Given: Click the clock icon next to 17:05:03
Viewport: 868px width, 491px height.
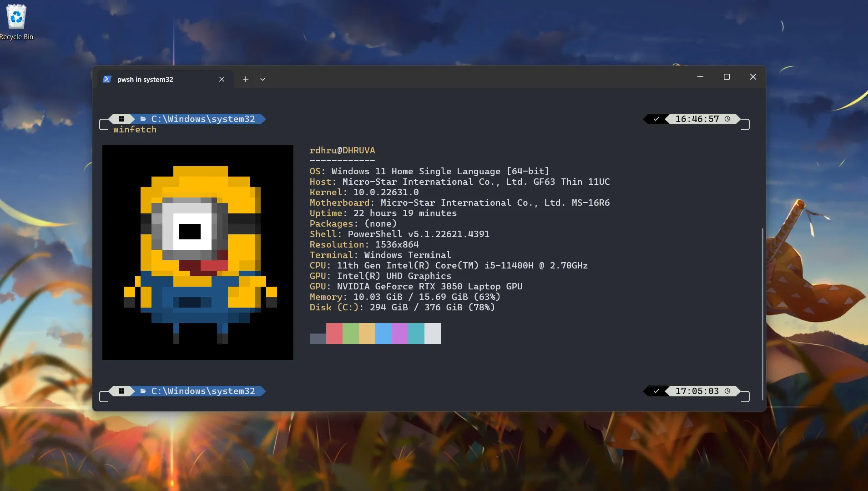Looking at the screenshot, I should tap(727, 391).
